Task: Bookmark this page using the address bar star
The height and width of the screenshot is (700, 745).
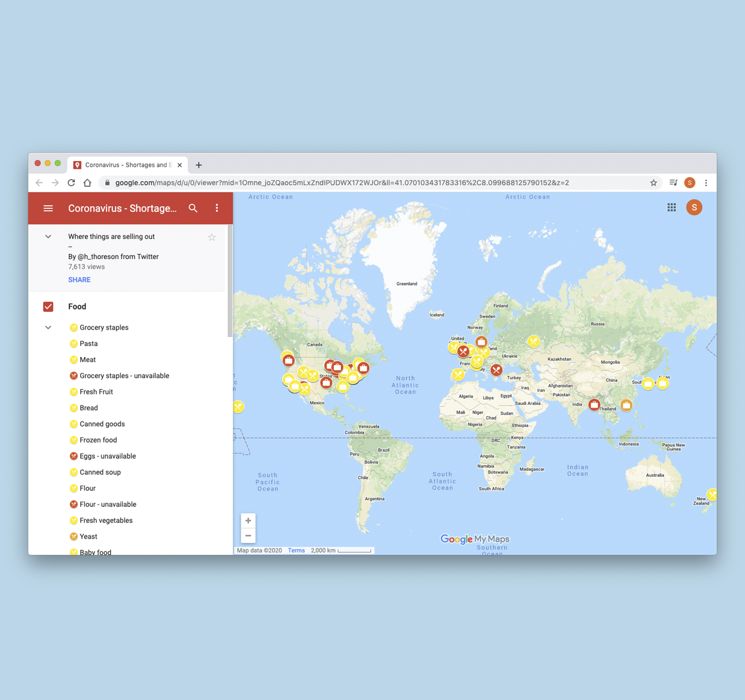Action: (x=653, y=183)
